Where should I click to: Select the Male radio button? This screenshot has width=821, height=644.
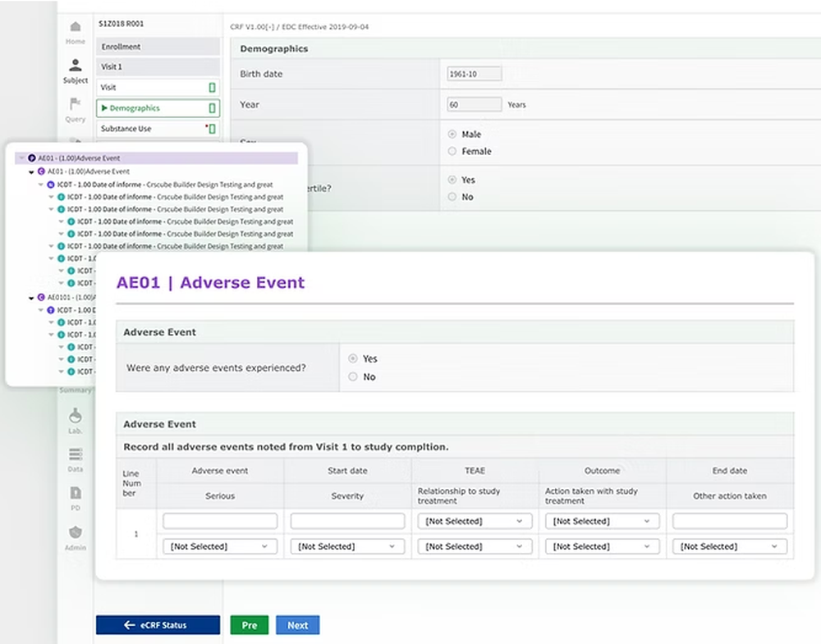point(452,134)
